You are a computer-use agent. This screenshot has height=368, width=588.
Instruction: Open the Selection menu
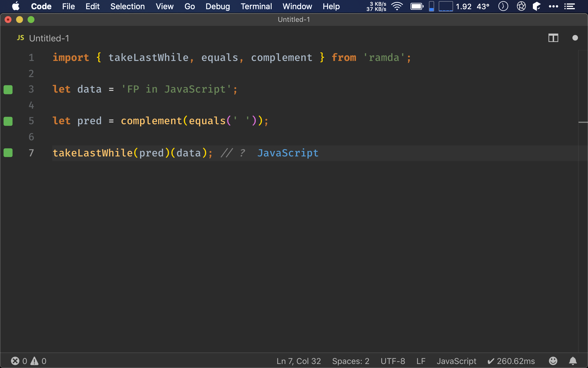[x=127, y=6]
